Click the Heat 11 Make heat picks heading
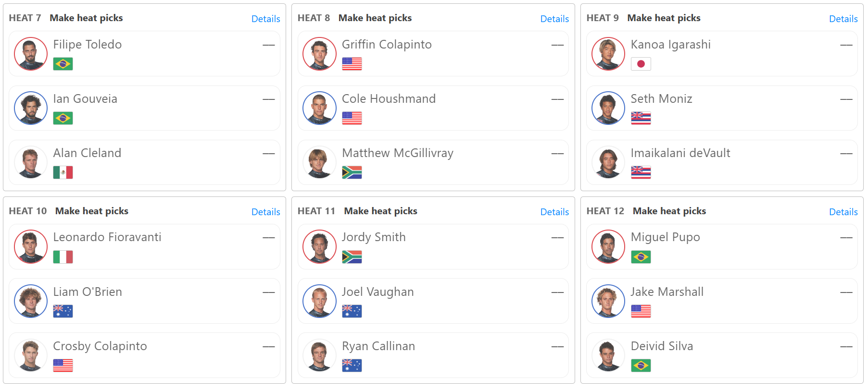 (381, 211)
